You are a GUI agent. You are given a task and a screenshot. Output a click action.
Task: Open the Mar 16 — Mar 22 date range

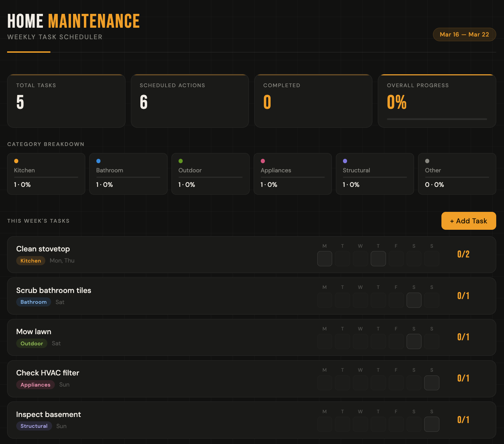(464, 34)
